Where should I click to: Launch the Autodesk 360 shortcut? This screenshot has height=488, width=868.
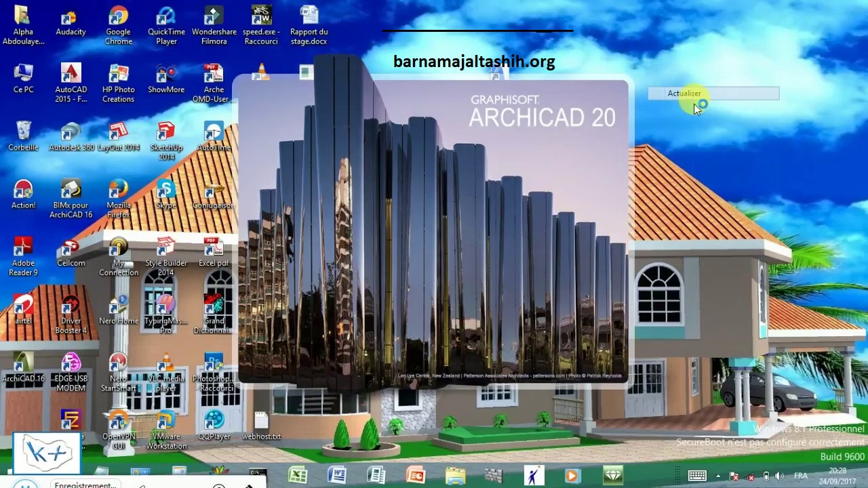point(71,136)
